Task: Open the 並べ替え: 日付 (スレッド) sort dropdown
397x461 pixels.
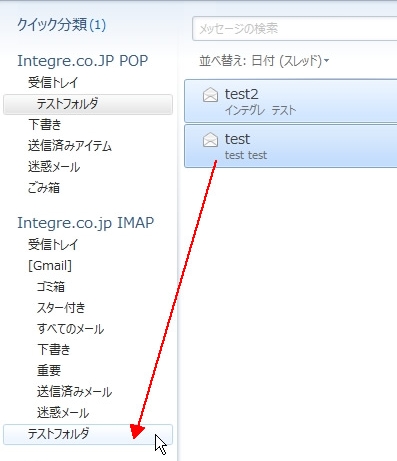Action: pyautogui.click(x=264, y=61)
